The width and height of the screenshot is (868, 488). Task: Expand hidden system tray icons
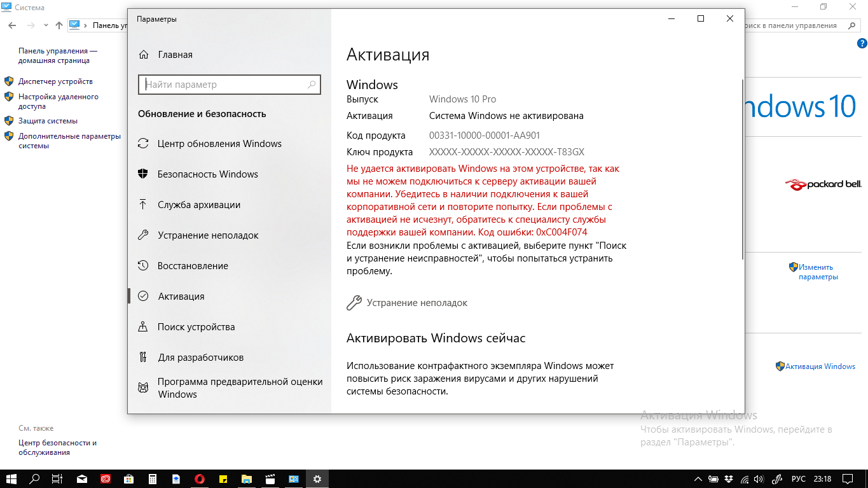point(698,478)
